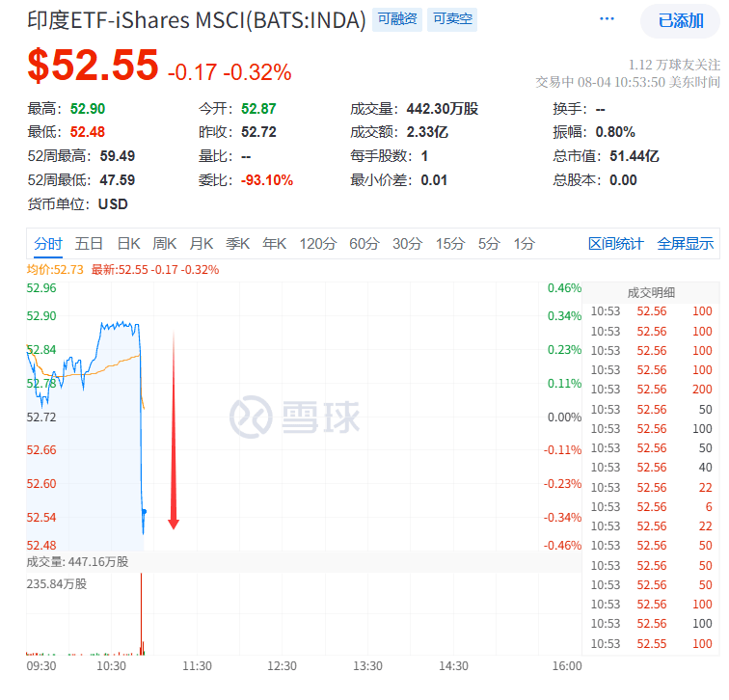Click the 振幅 value 0.80%
The width and height of the screenshot is (729, 700).
click(615, 132)
